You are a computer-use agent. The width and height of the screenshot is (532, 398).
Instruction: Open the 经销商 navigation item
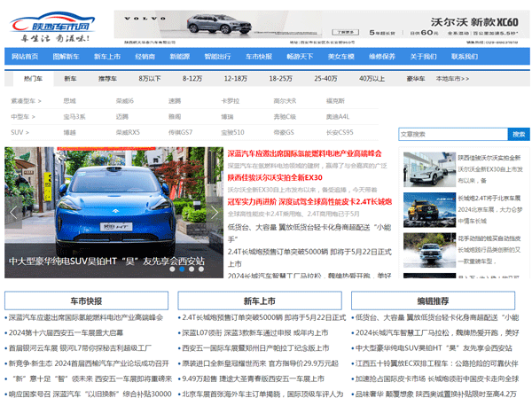tap(145, 57)
